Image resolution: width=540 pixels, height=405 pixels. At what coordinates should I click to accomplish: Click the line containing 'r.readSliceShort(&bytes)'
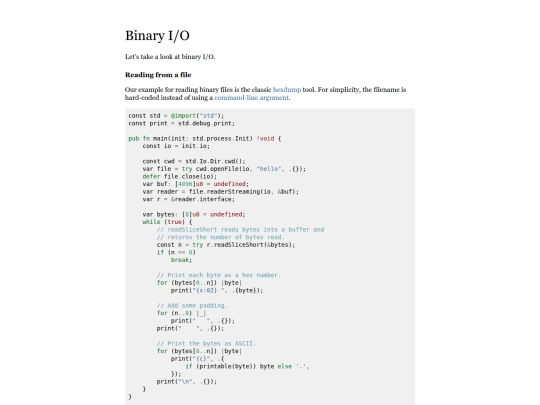pos(226,245)
